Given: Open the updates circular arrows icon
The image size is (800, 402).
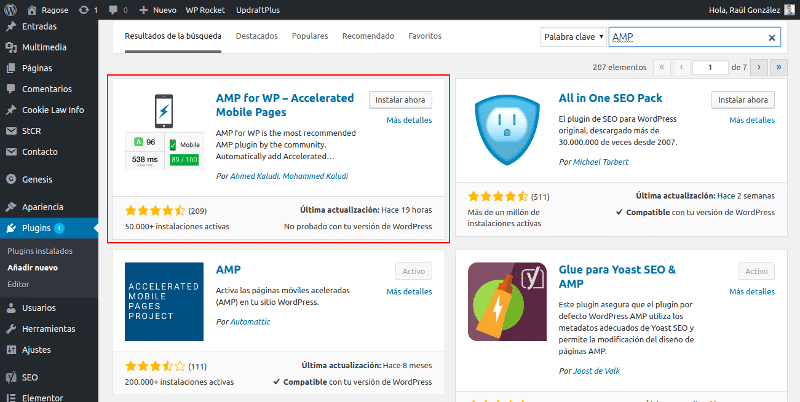Looking at the screenshot, I should [84, 10].
